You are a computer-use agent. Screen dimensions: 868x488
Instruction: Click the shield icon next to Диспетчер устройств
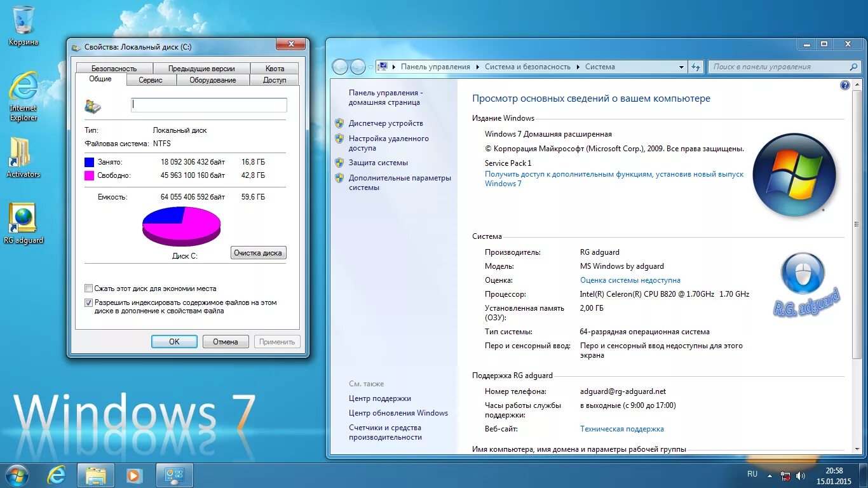[x=339, y=123]
